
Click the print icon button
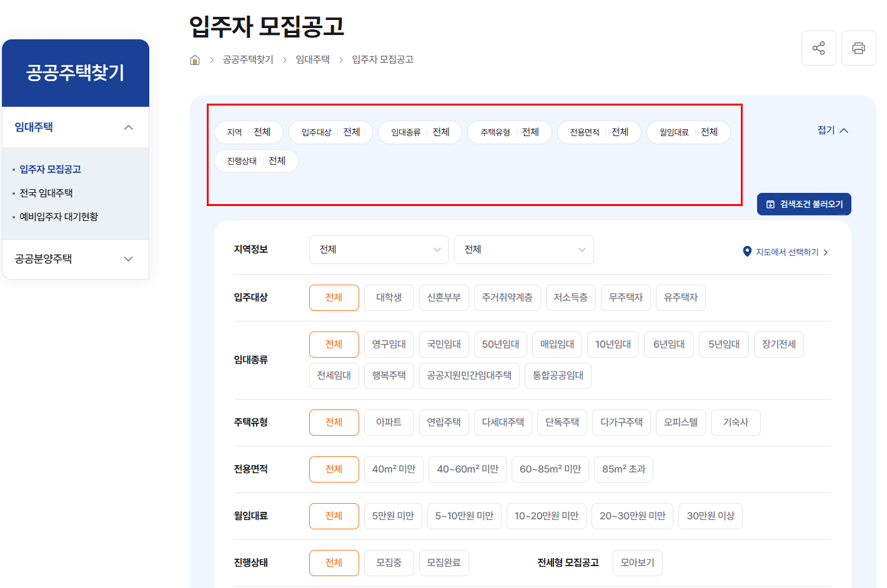[858, 48]
